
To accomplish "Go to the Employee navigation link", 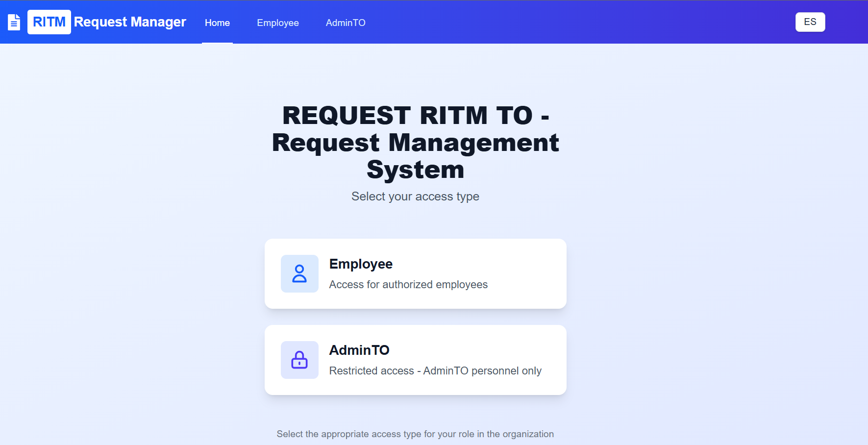I will pos(278,23).
